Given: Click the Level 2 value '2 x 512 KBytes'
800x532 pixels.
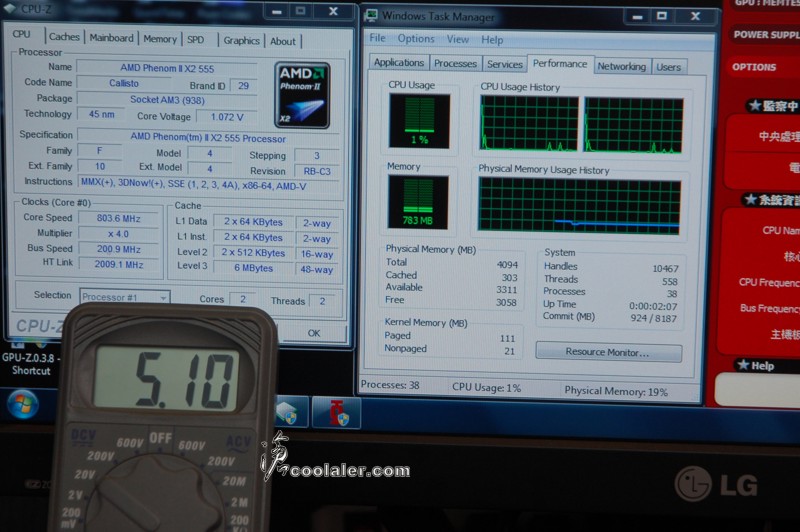Looking at the screenshot, I should [254, 252].
